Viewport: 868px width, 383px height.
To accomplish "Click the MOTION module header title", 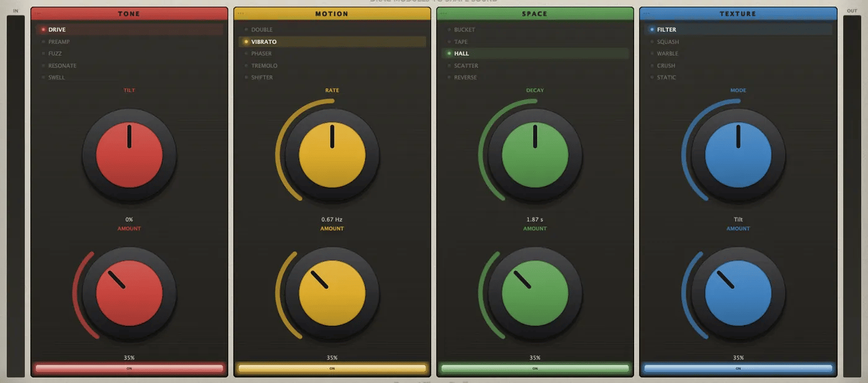I will tap(332, 14).
